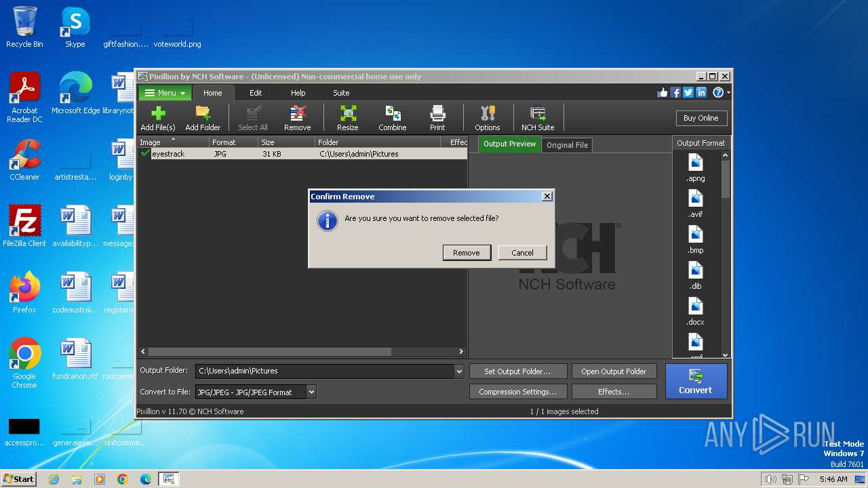Open the Options toolbar icon
Image resolution: width=868 pixels, height=488 pixels.
(x=488, y=118)
